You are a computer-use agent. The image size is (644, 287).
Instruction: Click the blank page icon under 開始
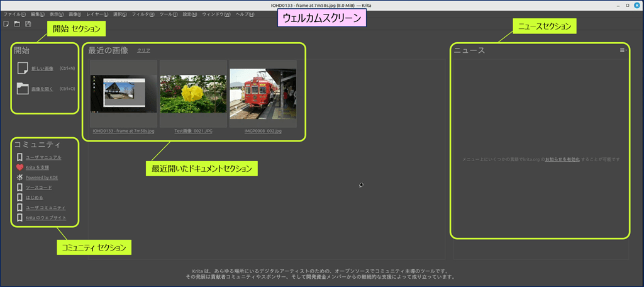tap(23, 68)
